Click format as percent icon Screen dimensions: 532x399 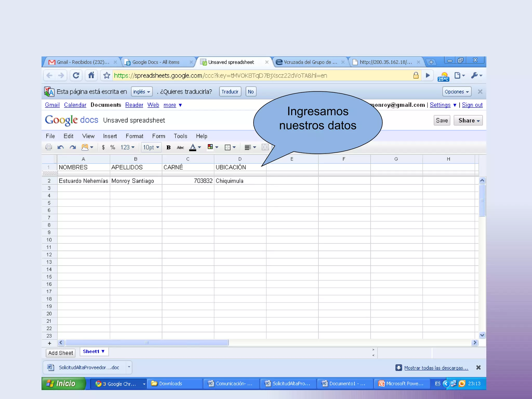[112, 147]
